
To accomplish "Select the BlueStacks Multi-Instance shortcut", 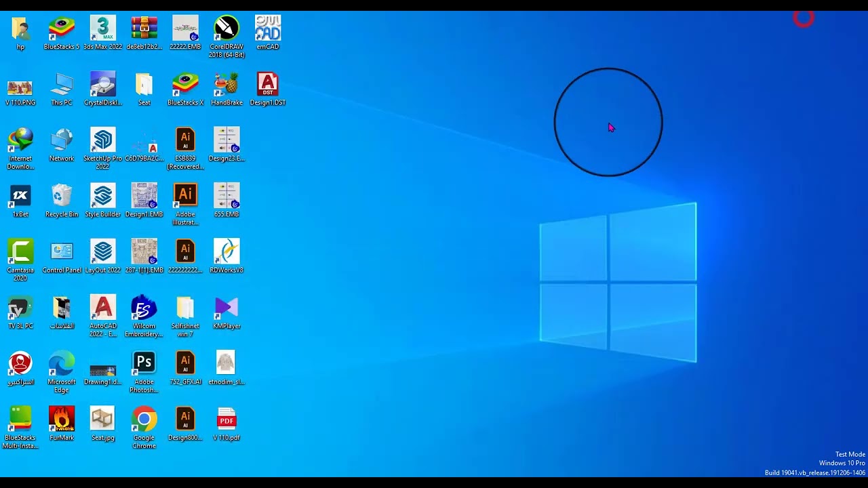I will (20, 419).
